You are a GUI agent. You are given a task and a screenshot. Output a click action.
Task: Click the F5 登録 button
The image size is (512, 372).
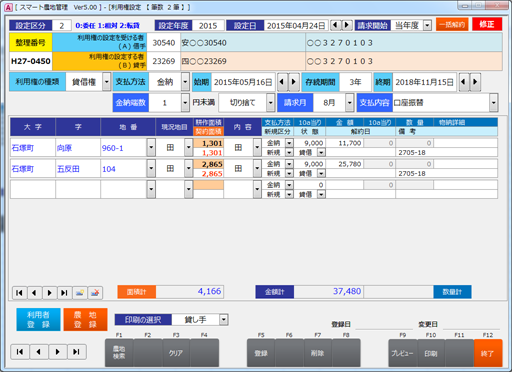[261, 353]
